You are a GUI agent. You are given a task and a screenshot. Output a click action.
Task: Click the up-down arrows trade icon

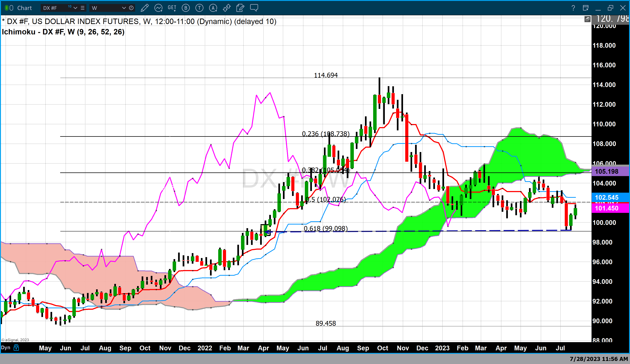point(227,8)
